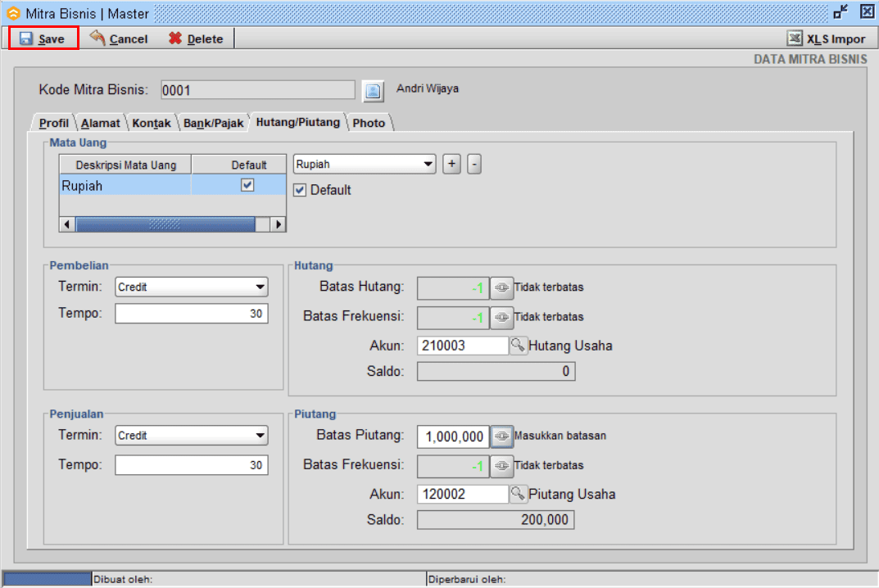Image resolution: width=879 pixels, height=588 pixels.
Task: Click the window restore icon in title bar
Action: pos(840,12)
